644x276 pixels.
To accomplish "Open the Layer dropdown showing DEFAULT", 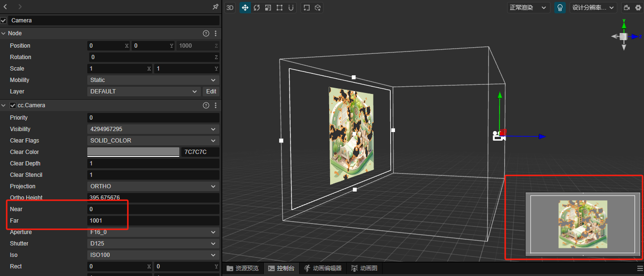I will (144, 92).
